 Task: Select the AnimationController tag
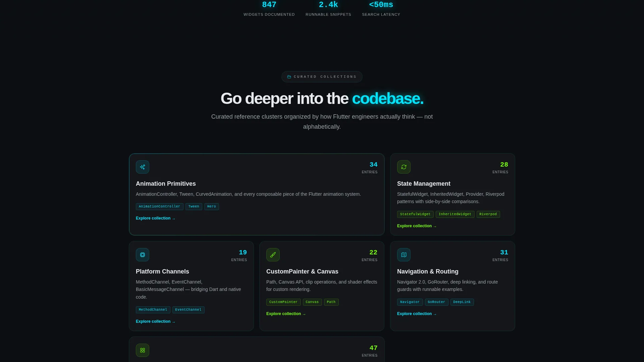160,206
